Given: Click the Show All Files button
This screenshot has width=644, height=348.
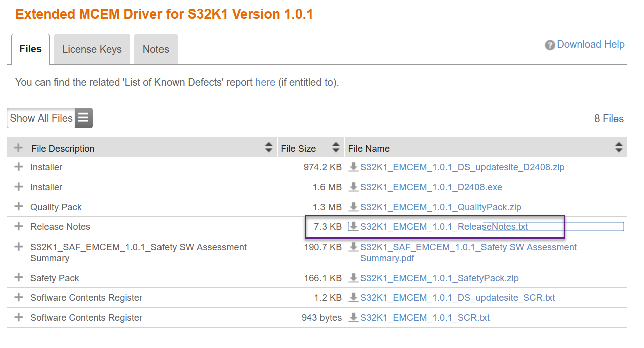Looking at the screenshot, I should (50, 118).
